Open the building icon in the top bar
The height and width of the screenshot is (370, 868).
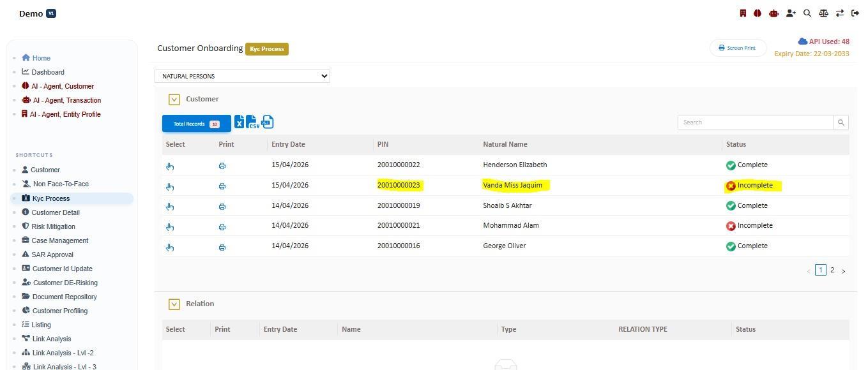point(743,13)
